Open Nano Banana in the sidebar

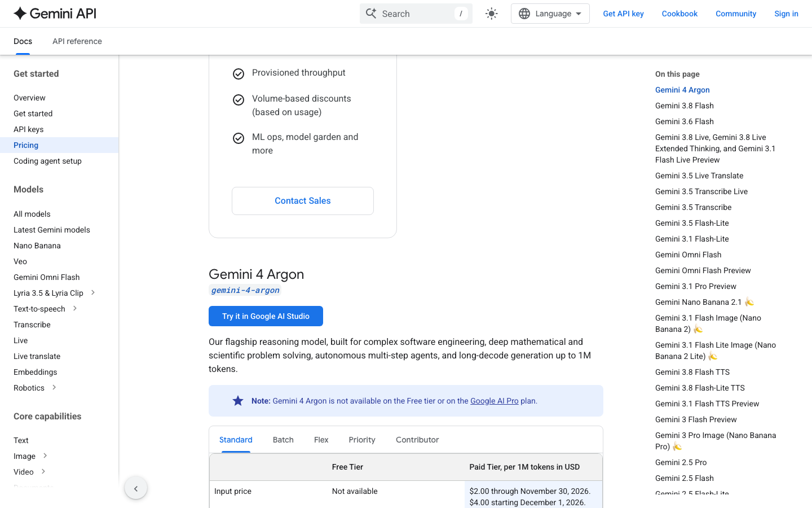(37, 246)
